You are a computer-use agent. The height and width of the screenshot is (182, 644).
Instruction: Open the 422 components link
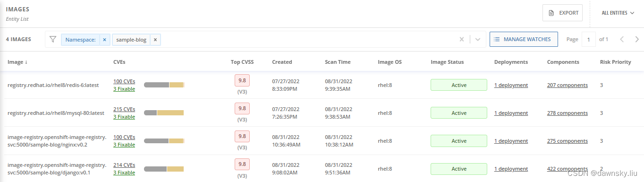tap(568, 169)
